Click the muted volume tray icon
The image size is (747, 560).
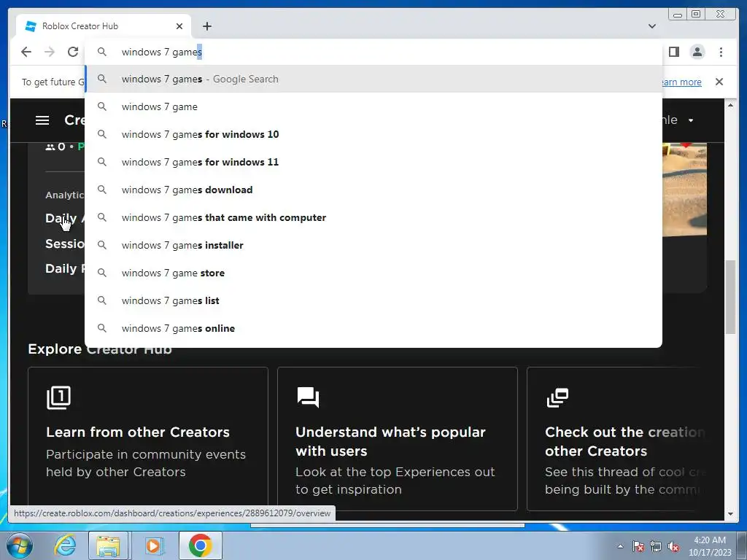673,547
